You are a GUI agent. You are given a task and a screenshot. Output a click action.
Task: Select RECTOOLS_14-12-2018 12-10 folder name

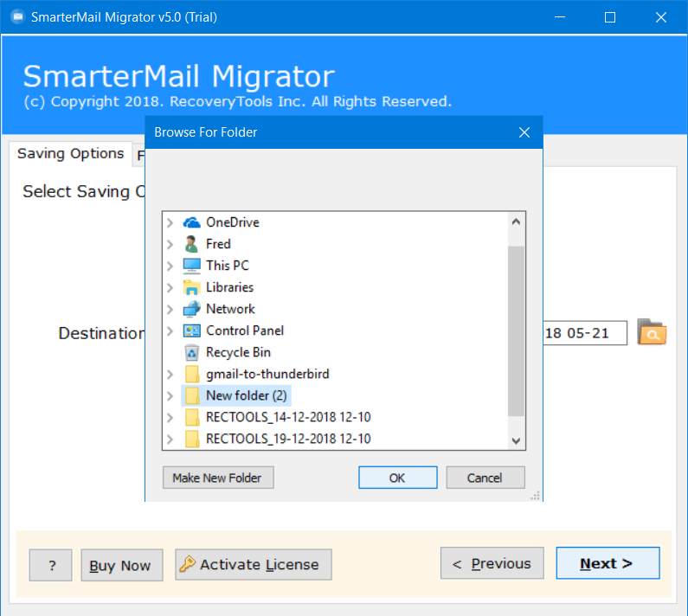click(x=288, y=417)
